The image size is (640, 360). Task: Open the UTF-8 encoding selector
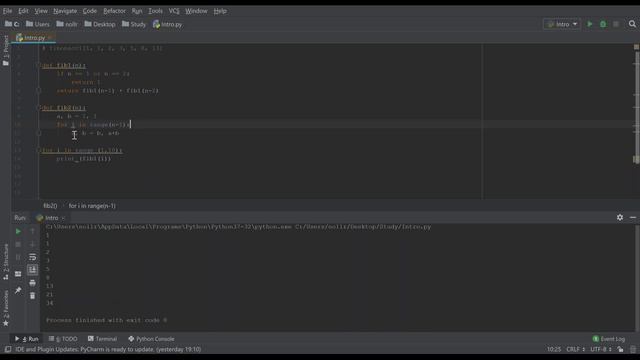[x=600, y=349]
